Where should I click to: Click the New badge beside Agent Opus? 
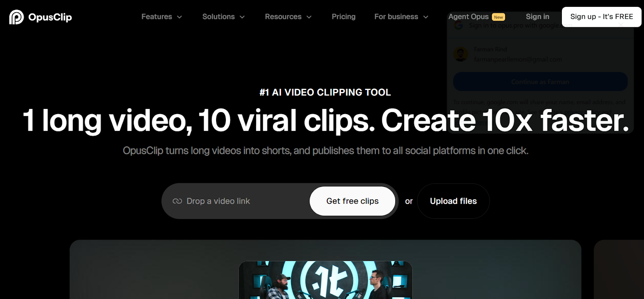499,17
